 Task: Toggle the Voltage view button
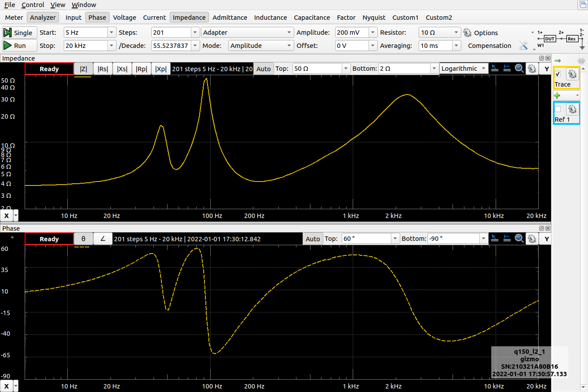[124, 18]
